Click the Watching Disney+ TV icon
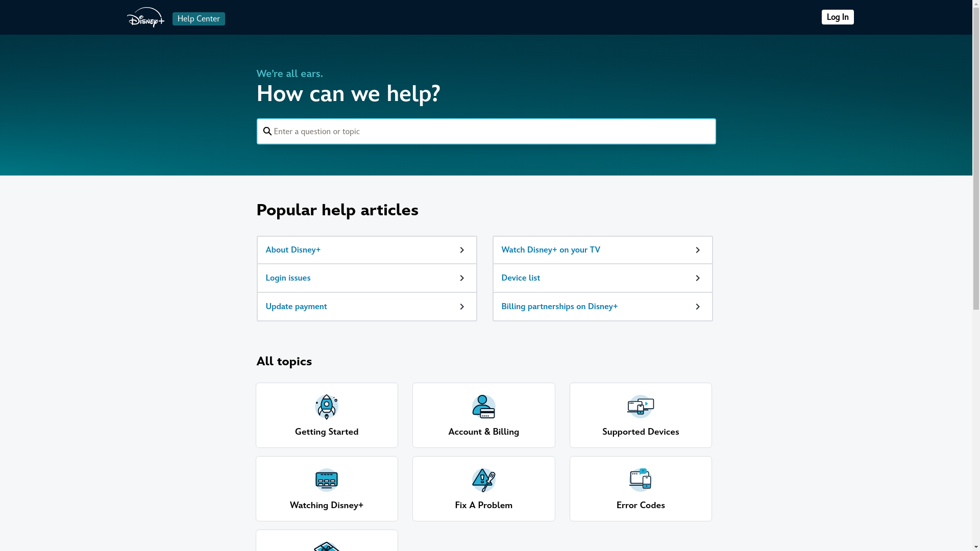The height and width of the screenshot is (551, 980). click(x=327, y=480)
